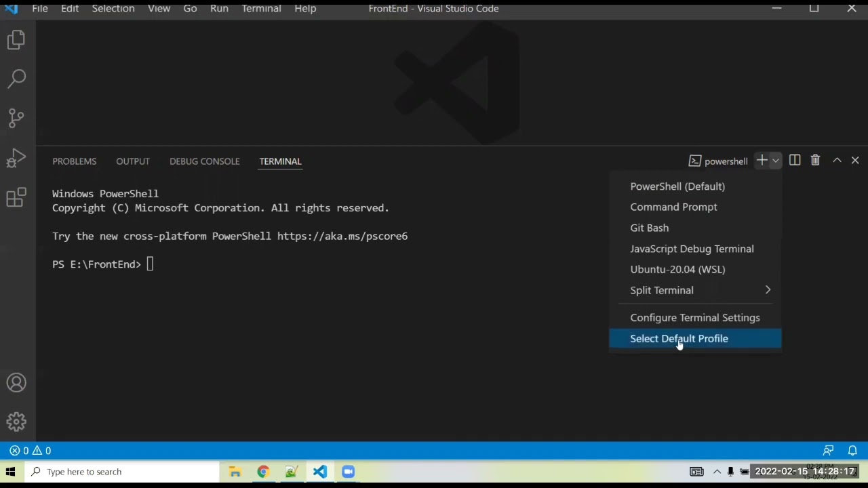Open the Search view in activity bar
The height and width of the screenshot is (488, 868).
point(16,79)
